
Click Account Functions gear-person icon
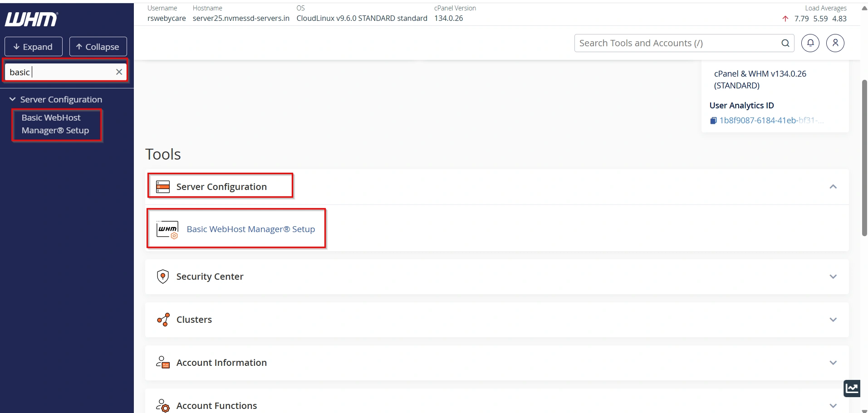tap(163, 405)
